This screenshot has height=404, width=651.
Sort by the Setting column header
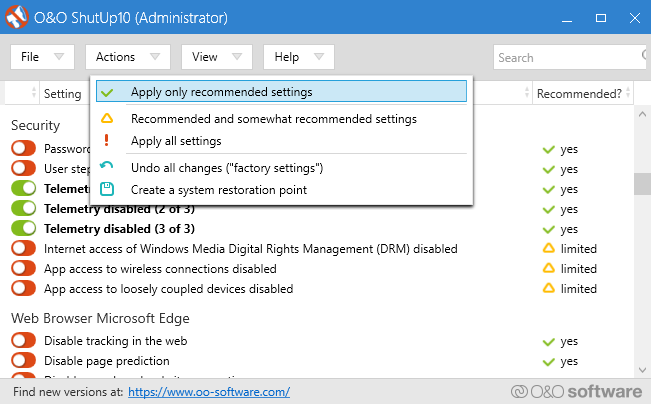(x=64, y=93)
